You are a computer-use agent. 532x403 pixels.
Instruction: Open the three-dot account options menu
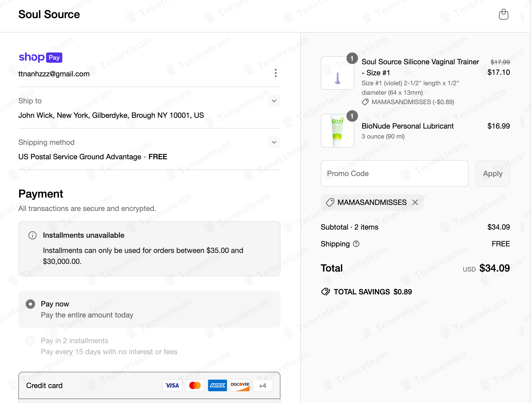275,73
